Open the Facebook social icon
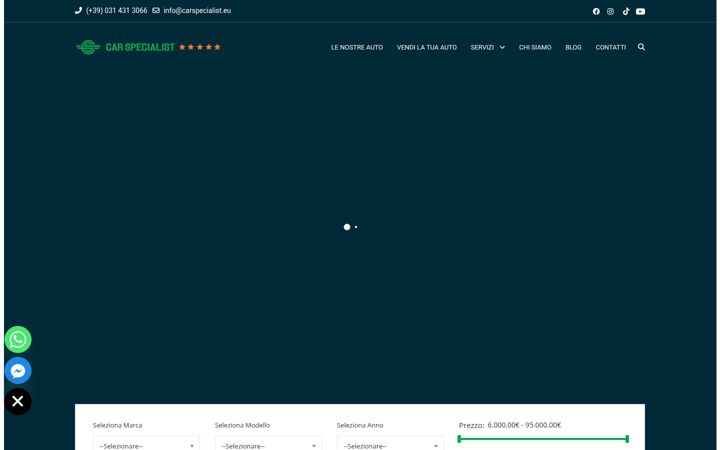 pyautogui.click(x=596, y=11)
